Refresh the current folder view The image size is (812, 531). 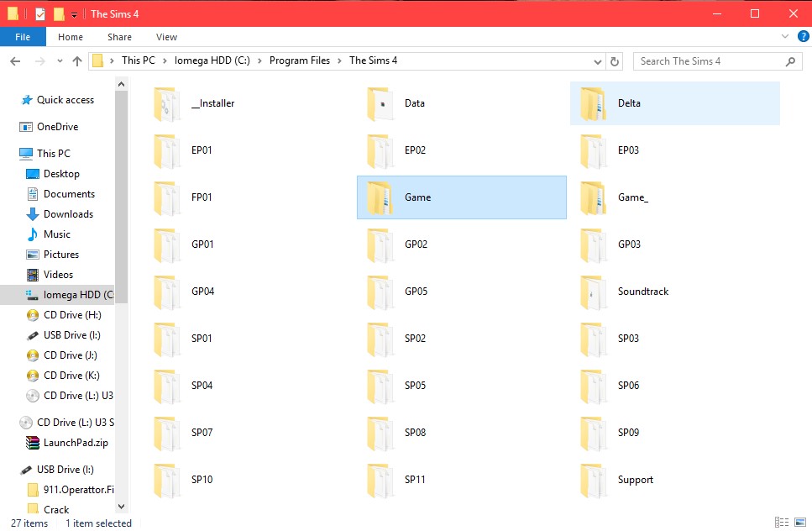pyautogui.click(x=615, y=61)
